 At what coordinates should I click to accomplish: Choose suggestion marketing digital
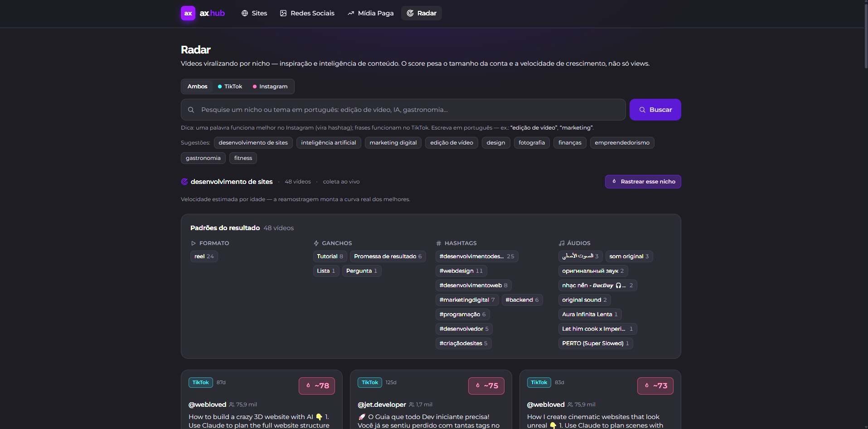[x=393, y=143]
